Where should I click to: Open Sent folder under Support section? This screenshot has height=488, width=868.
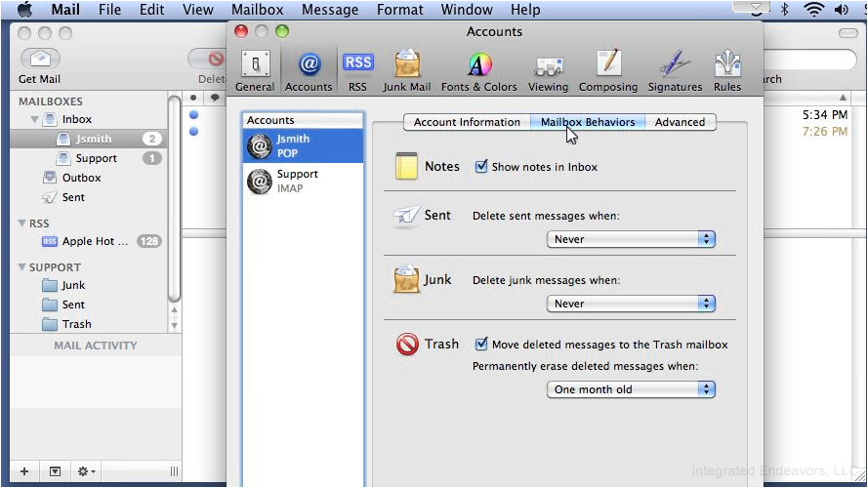point(73,305)
